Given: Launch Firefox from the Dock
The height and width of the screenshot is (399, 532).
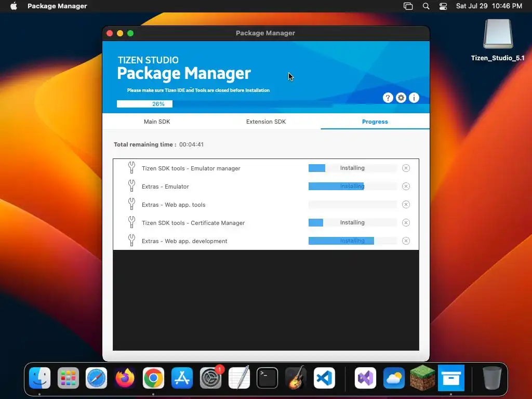Looking at the screenshot, I should coord(125,378).
